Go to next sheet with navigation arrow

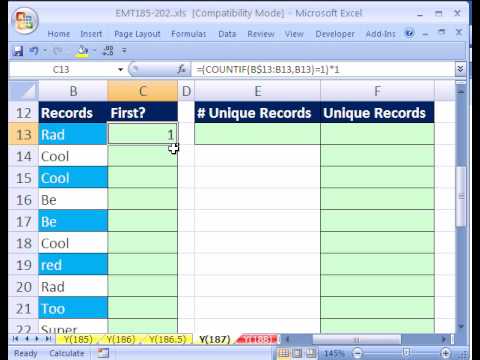[x=37, y=339]
